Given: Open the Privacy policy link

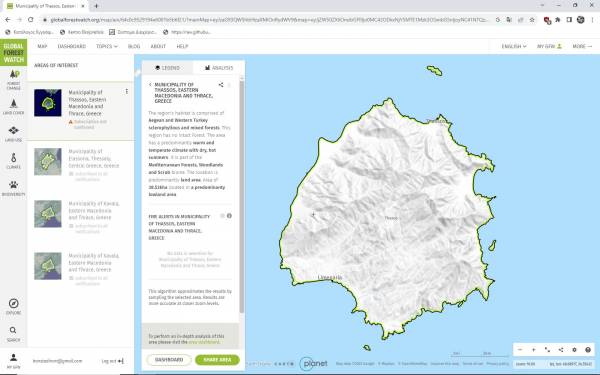Looking at the screenshot, I should [x=498, y=364].
